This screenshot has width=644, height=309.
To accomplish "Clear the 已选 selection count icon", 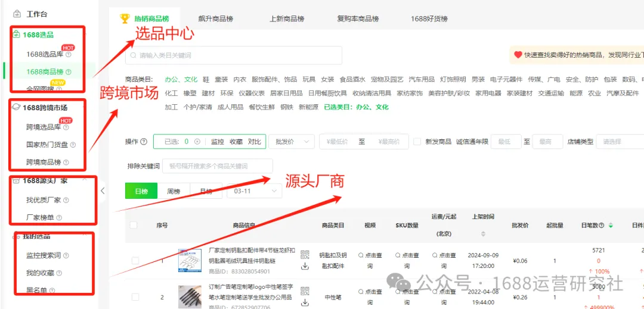I will point(197,142).
